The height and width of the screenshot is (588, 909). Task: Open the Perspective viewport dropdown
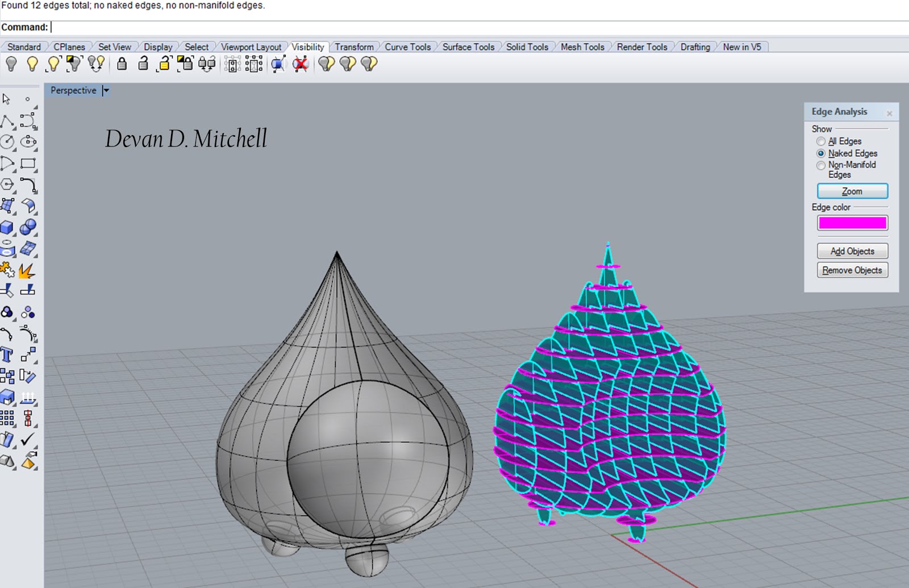[106, 90]
